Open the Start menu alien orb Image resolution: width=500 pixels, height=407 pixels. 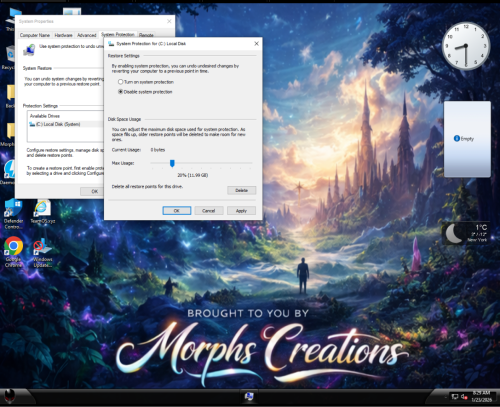click(10, 396)
